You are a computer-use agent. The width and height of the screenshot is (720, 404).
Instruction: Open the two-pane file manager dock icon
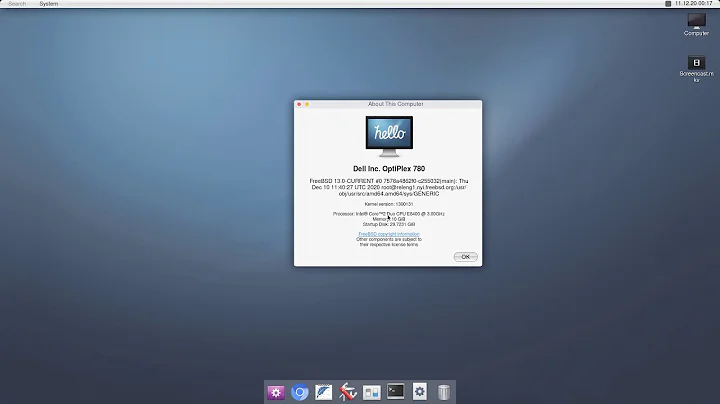pos(371,393)
